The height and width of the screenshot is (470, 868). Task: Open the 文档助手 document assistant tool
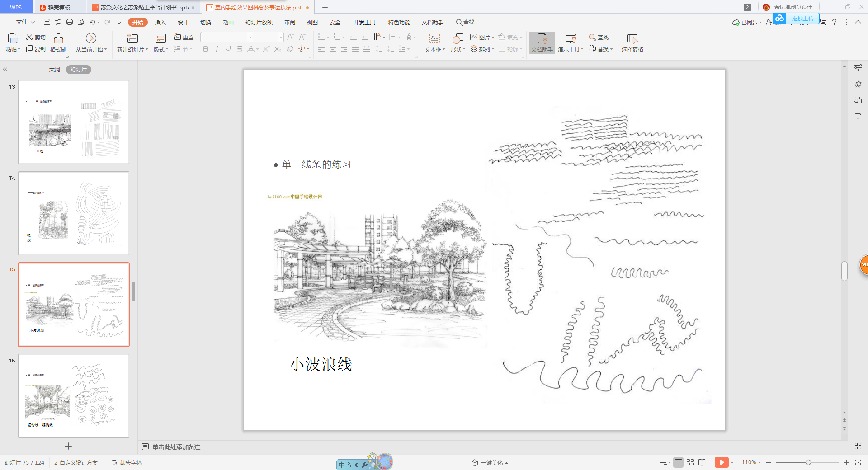click(542, 43)
